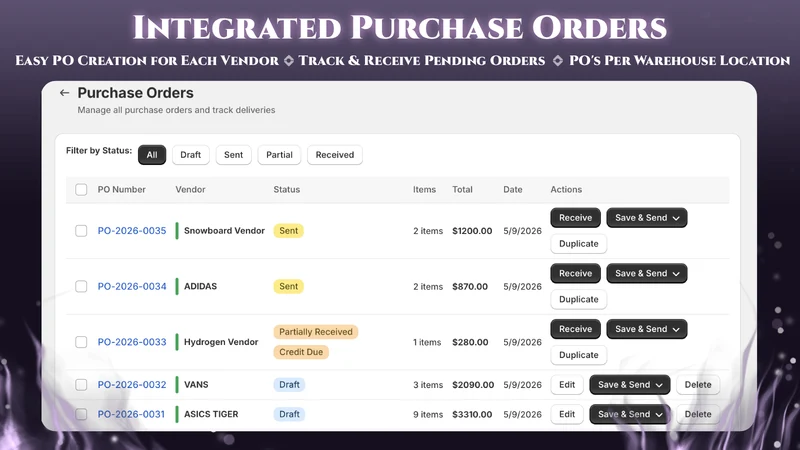The image size is (800, 450).
Task: Filter purchase orders by Received status
Action: tap(335, 155)
